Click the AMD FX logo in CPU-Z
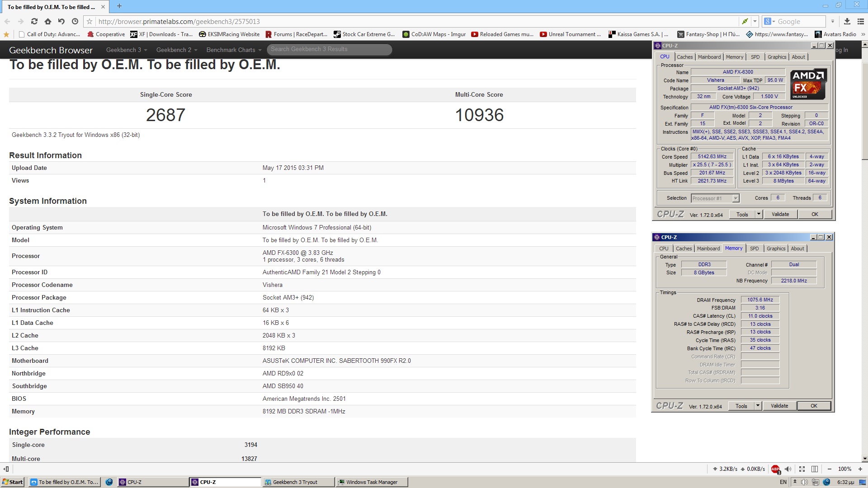The width and height of the screenshot is (868, 488). (x=808, y=84)
